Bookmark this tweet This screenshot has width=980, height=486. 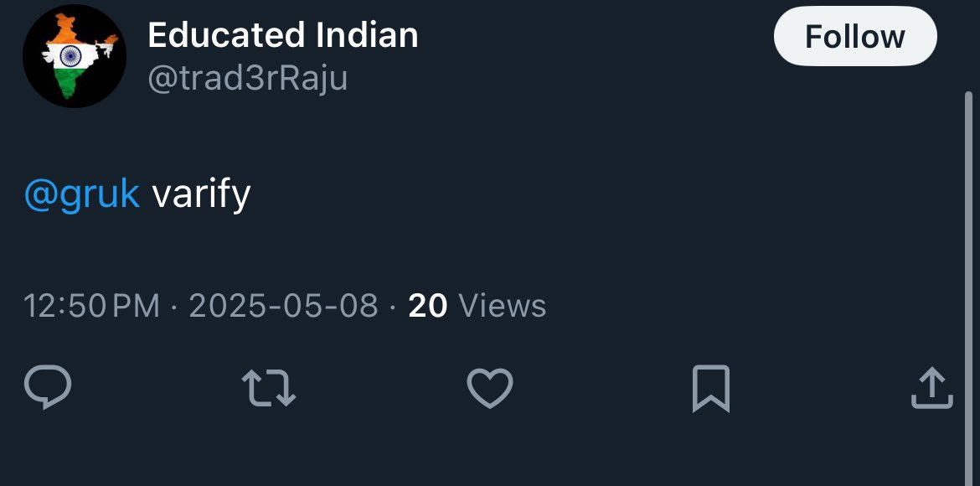(x=711, y=389)
